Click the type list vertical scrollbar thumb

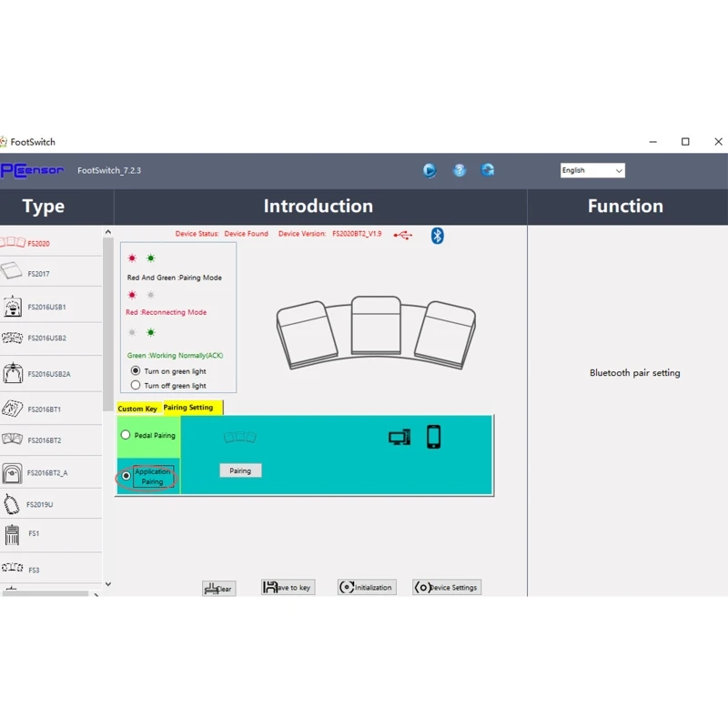coord(108,324)
